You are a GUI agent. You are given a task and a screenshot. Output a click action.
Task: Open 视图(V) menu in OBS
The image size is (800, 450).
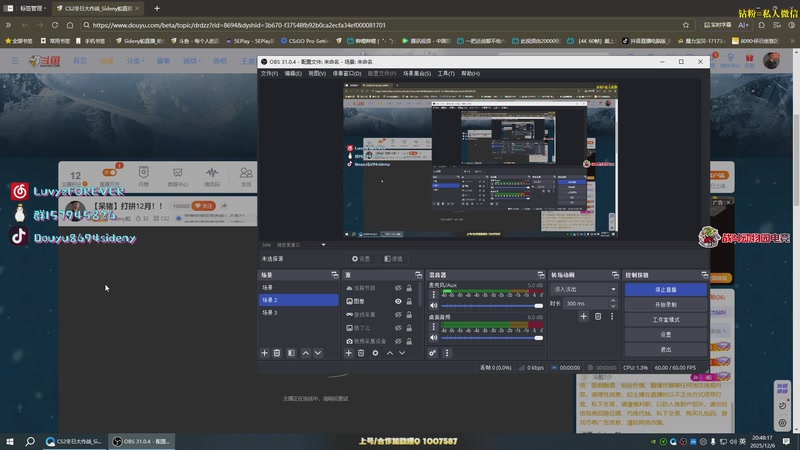(x=317, y=73)
